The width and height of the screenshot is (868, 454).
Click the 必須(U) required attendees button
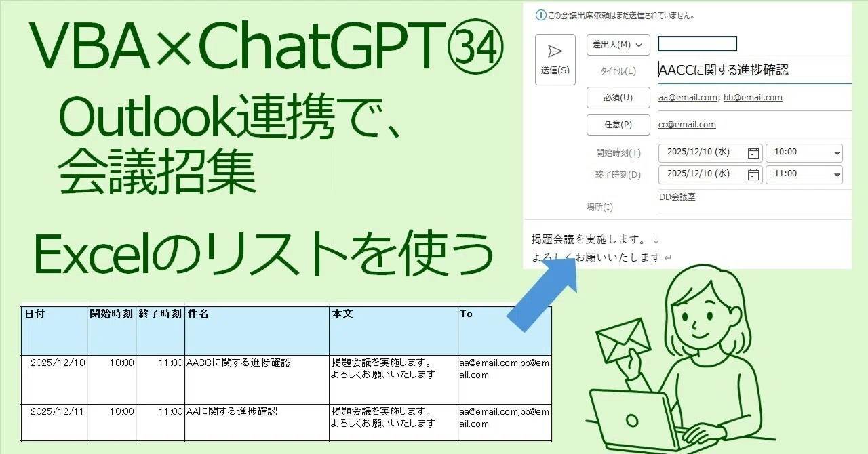[618, 98]
